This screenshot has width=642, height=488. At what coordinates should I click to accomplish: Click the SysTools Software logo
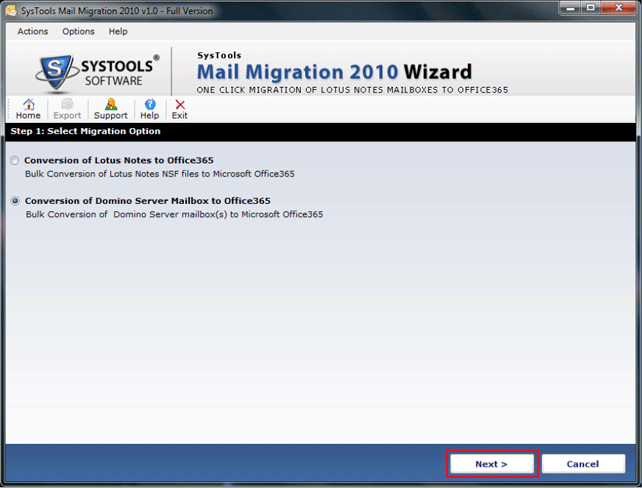(x=97, y=72)
